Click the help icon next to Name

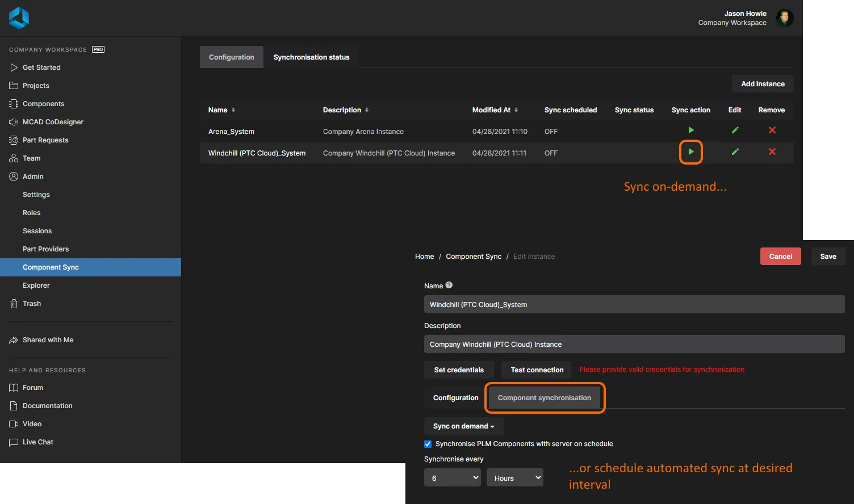pos(449,285)
